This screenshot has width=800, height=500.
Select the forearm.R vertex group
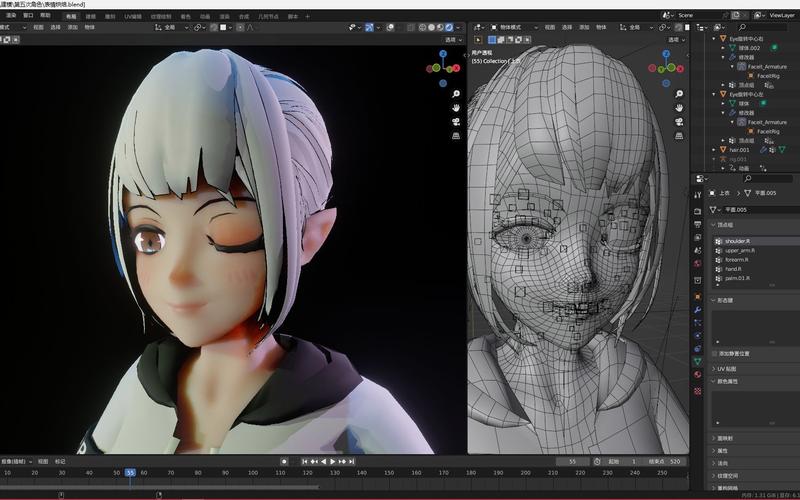click(757, 260)
